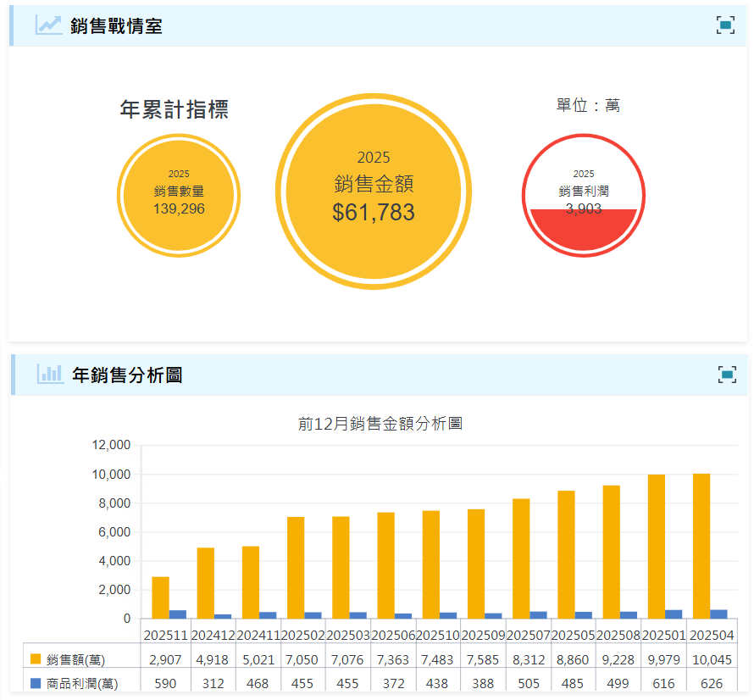
Task: Select the 202511 yellow sales bar
Action: coord(160,597)
